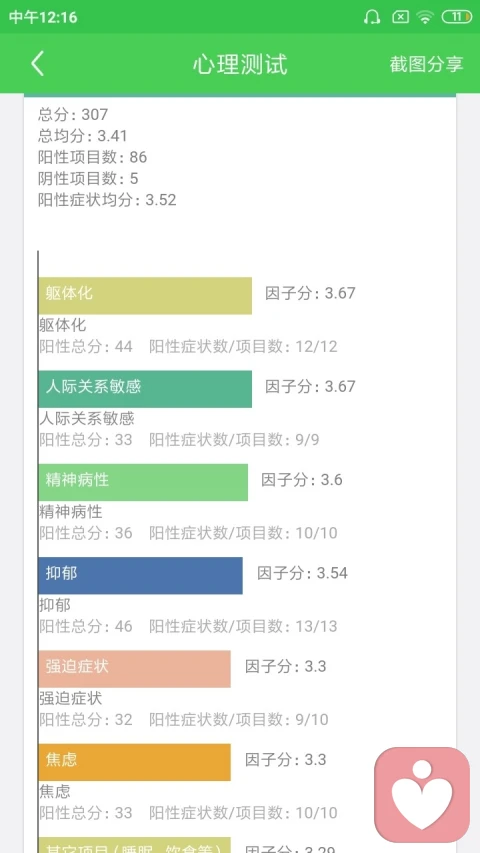This screenshot has width=480, height=853.
Task: Tap the 精神病性 light green bar
Action: pos(143,482)
